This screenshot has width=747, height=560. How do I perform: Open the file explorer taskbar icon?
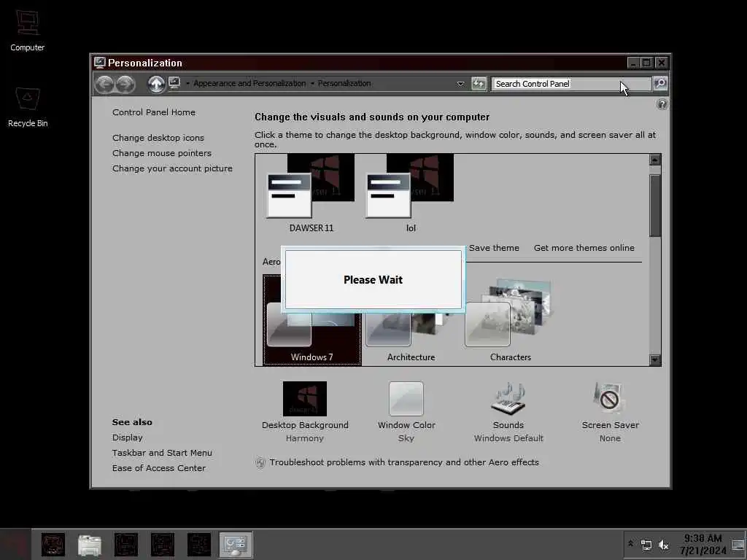tap(90, 544)
